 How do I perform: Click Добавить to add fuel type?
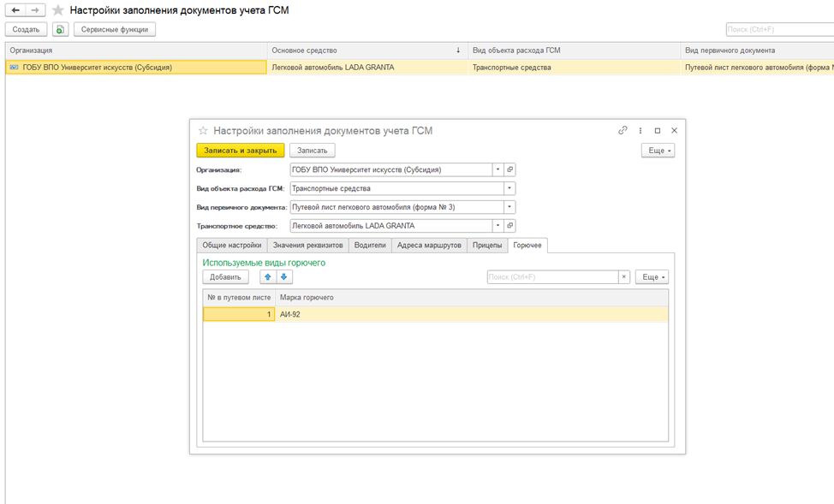pos(225,277)
